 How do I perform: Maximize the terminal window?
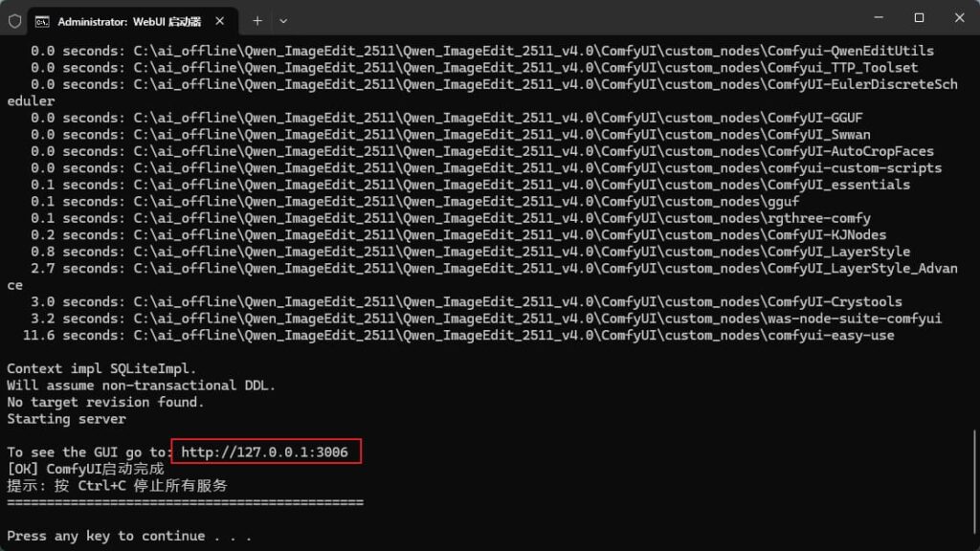(x=919, y=17)
